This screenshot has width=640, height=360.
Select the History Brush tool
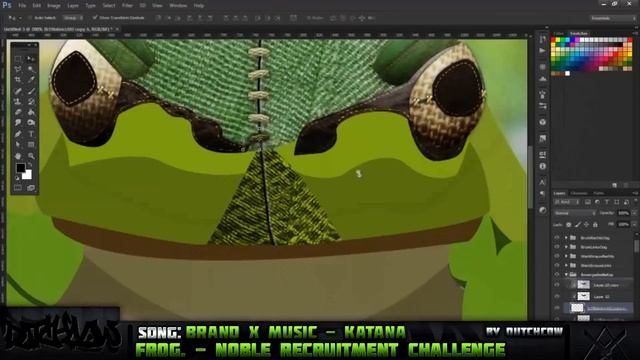(x=31, y=101)
